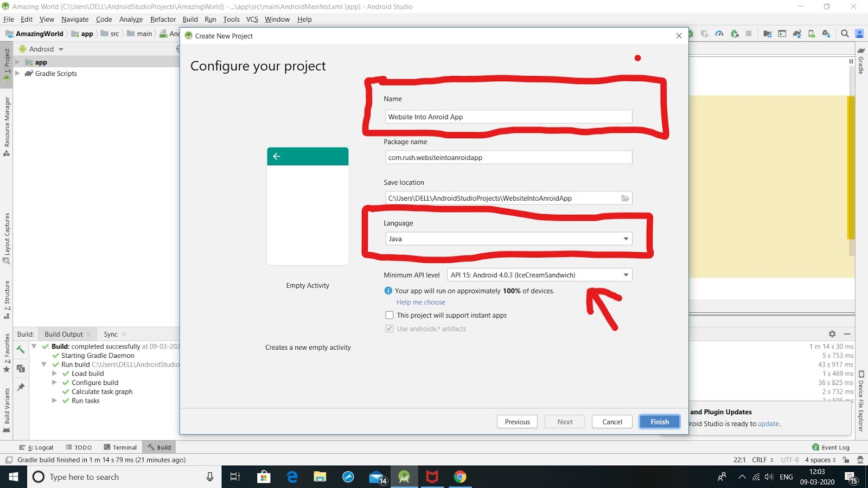Open the AVD Manager
The image size is (868, 488).
tap(812, 33)
